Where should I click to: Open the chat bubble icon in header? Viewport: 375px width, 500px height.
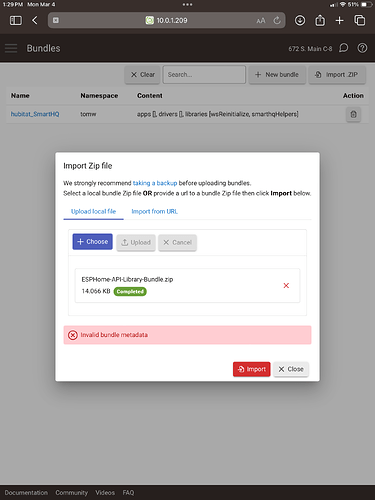tap(344, 48)
